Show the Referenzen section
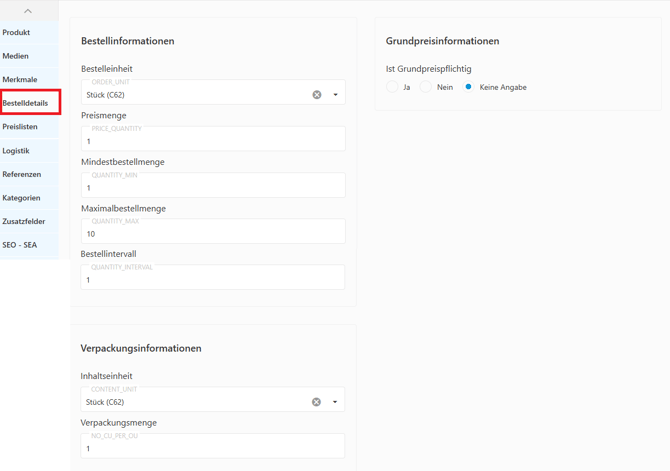670x471 pixels. coord(22,174)
